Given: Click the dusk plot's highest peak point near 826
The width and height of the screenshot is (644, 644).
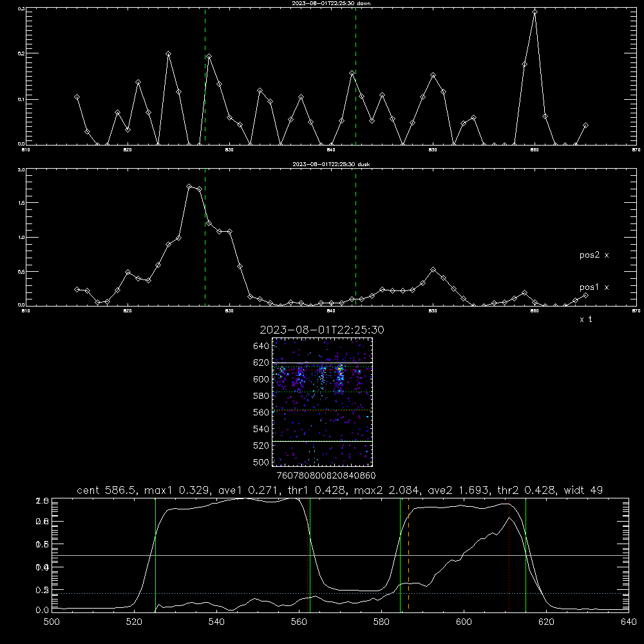Looking at the screenshot, I should click(189, 187).
